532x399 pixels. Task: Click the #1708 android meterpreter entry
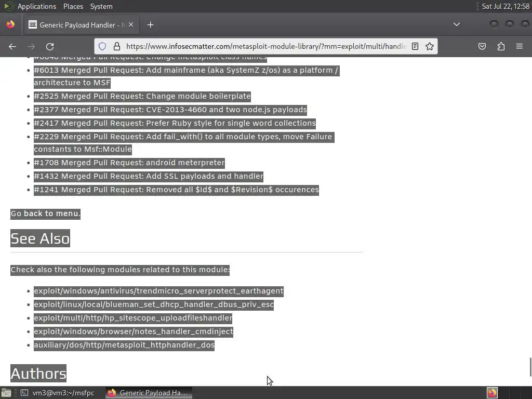[x=129, y=163]
